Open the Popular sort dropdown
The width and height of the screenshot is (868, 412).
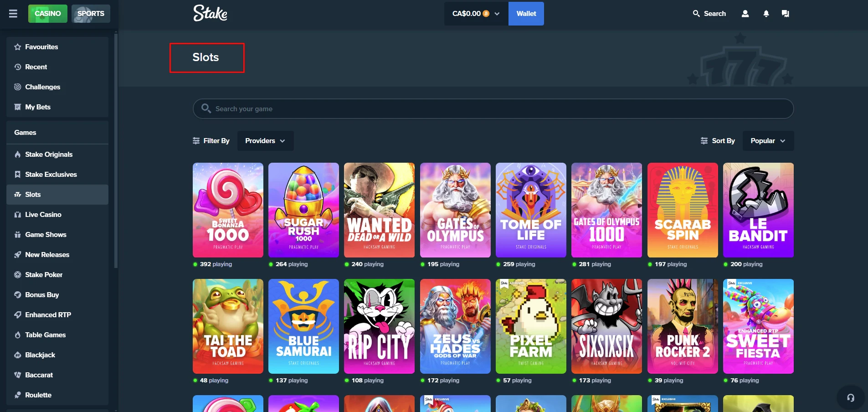point(768,141)
